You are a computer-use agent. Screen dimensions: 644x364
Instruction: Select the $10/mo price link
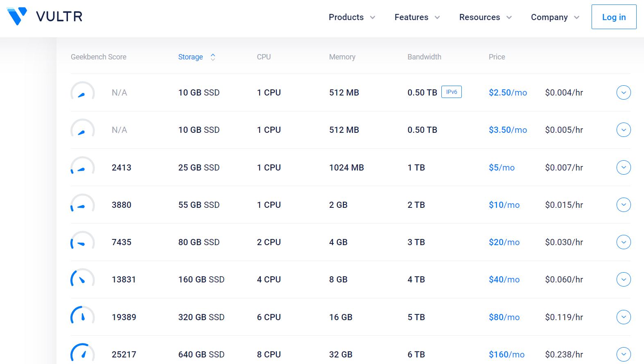(x=504, y=205)
